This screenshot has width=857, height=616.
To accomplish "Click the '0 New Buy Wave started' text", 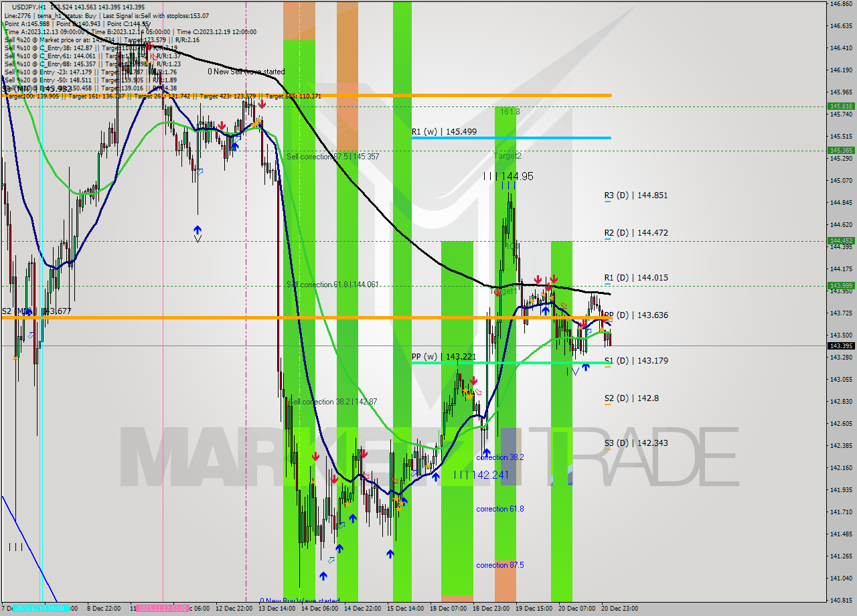I will [300, 601].
